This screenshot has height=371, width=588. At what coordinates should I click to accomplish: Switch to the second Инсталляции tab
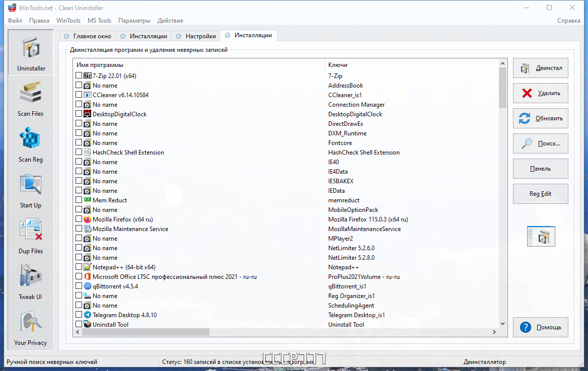click(248, 35)
